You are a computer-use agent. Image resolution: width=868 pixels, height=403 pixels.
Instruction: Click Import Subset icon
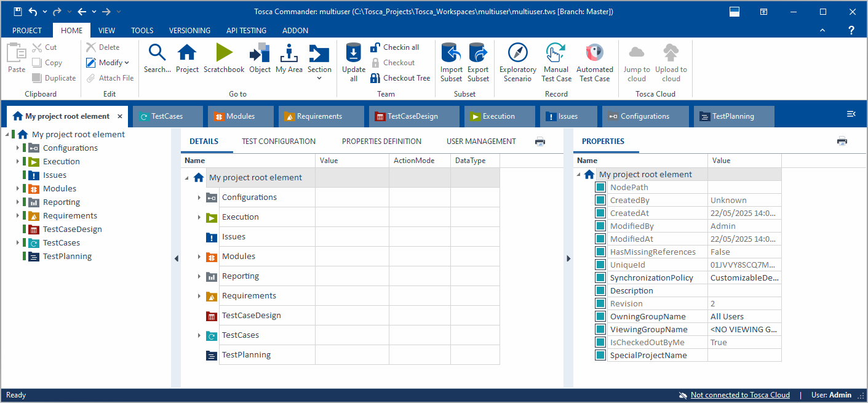coord(451,54)
